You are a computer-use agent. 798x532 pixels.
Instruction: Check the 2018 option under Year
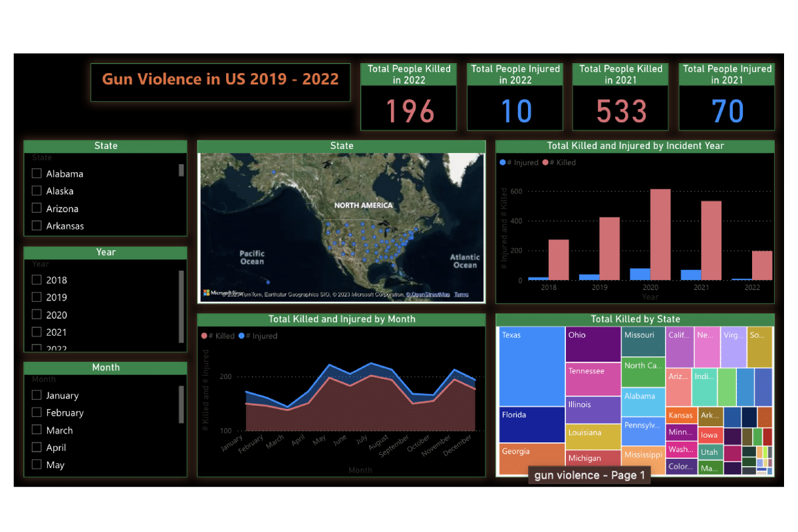(36, 279)
